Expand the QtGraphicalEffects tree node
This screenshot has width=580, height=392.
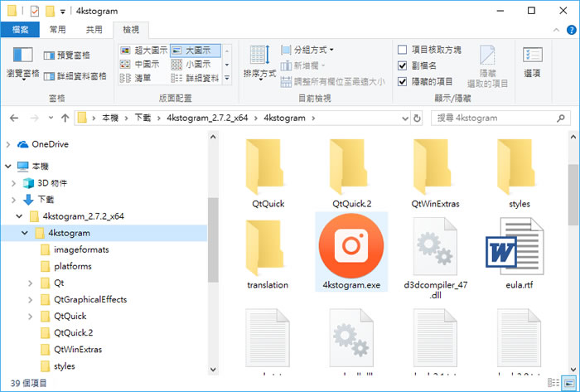31,299
